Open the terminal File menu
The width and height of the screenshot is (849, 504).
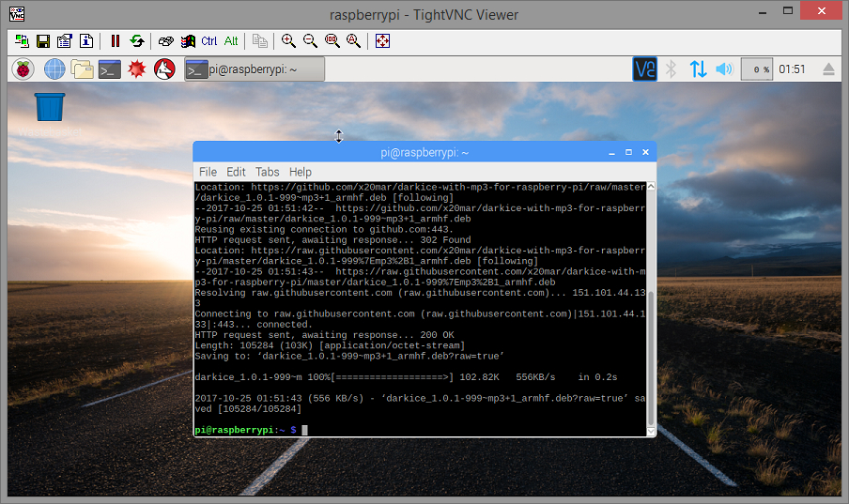208,172
